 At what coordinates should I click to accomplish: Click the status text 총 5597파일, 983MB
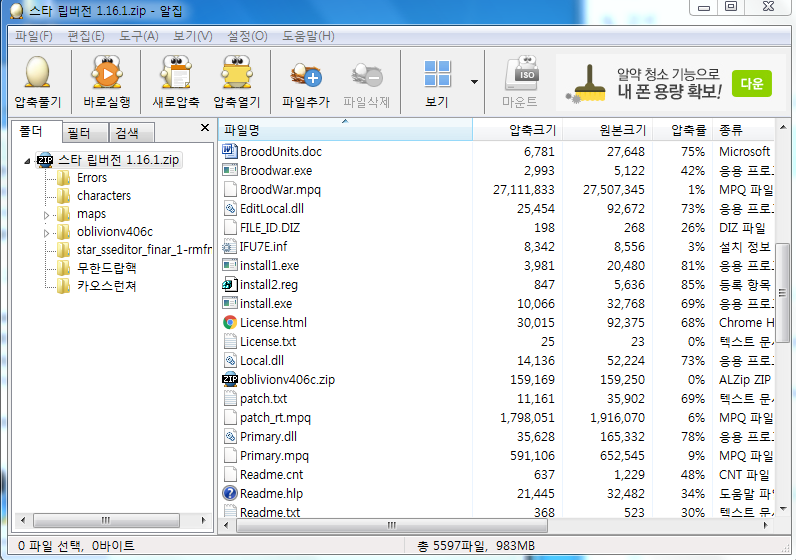pos(476,546)
